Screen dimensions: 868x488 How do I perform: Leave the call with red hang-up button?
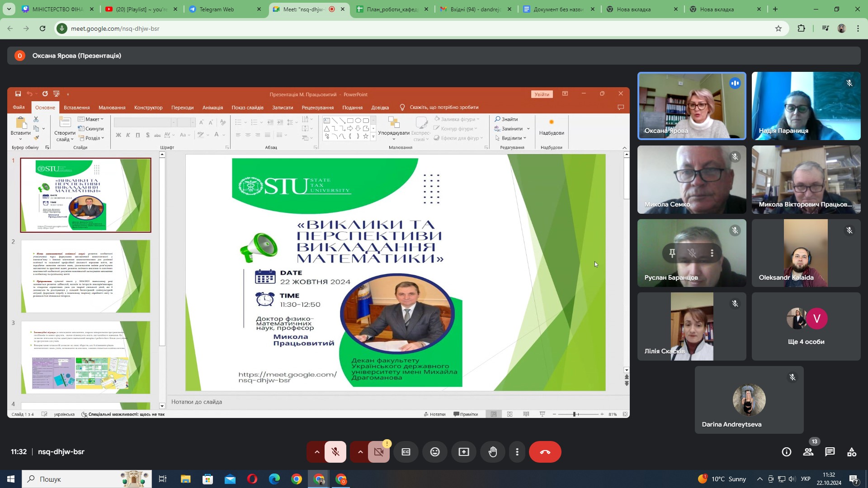[x=545, y=452]
